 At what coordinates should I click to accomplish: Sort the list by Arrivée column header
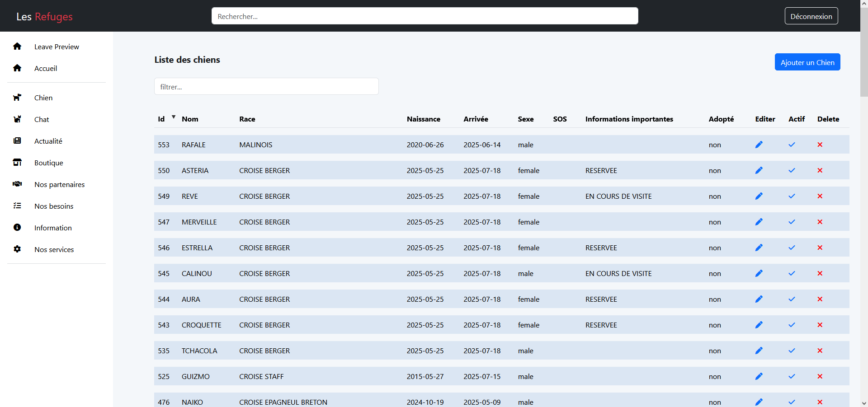(476, 119)
